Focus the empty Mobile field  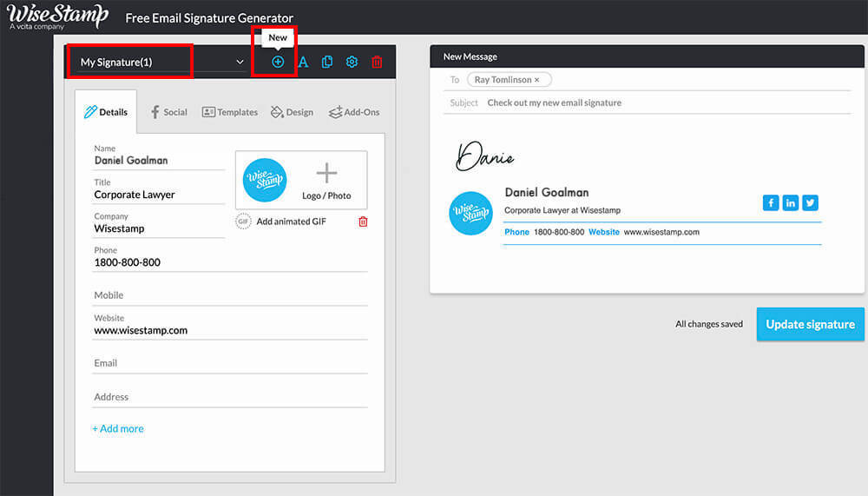230,295
